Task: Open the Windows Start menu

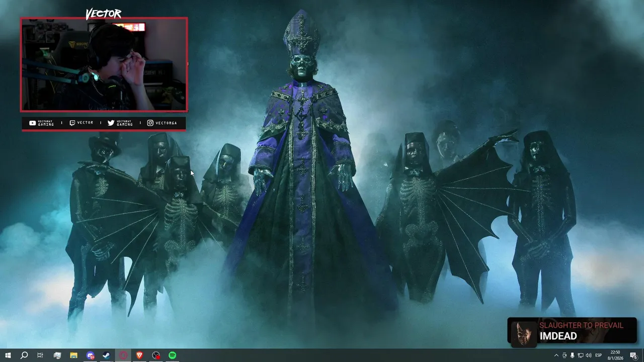Action: point(8,355)
